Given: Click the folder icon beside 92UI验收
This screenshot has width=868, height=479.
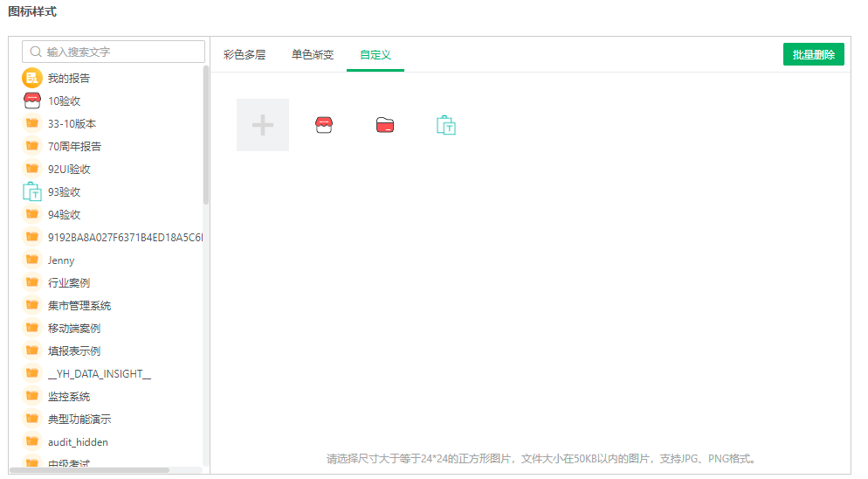Looking at the screenshot, I should click(x=32, y=169).
